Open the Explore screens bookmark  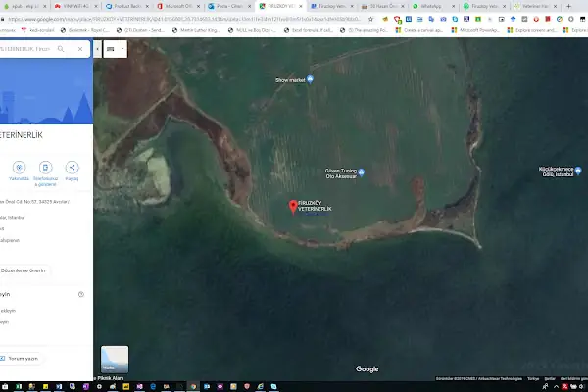click(532, 30)
